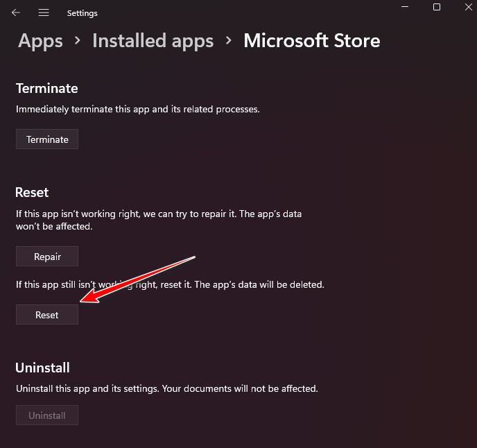The height and width of the screenshot is (448, 477).
Task: Open the hamburger navigation menu
Action: click(x=44, y=13)
